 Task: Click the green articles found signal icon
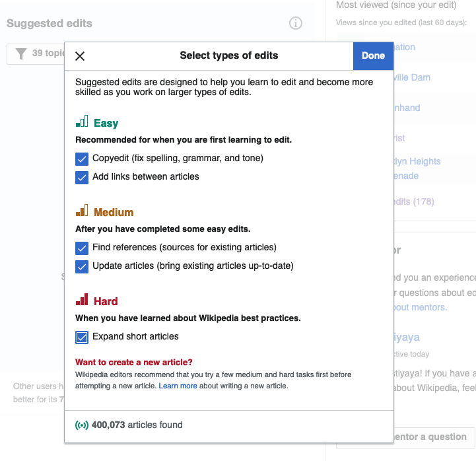coord(82,425)
